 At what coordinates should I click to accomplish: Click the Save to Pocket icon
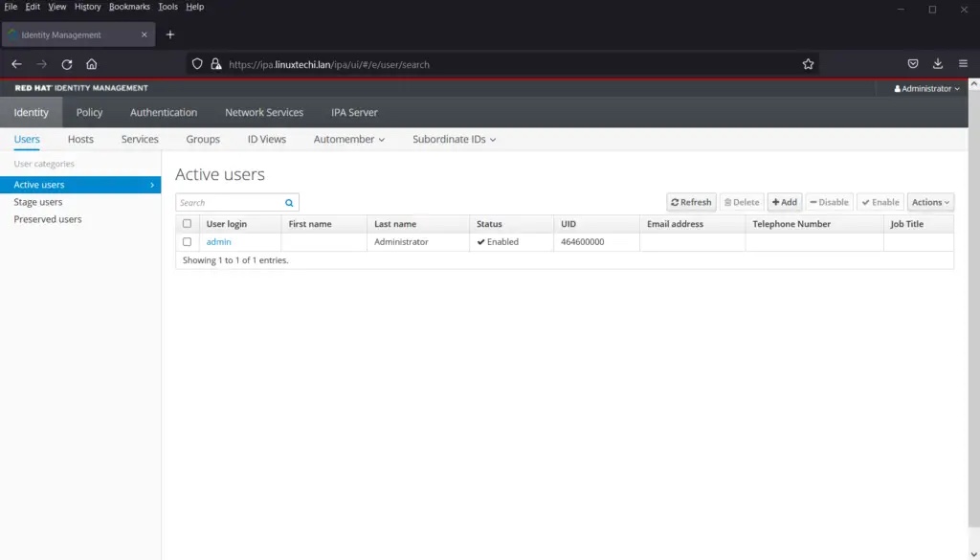pos(913,64)
